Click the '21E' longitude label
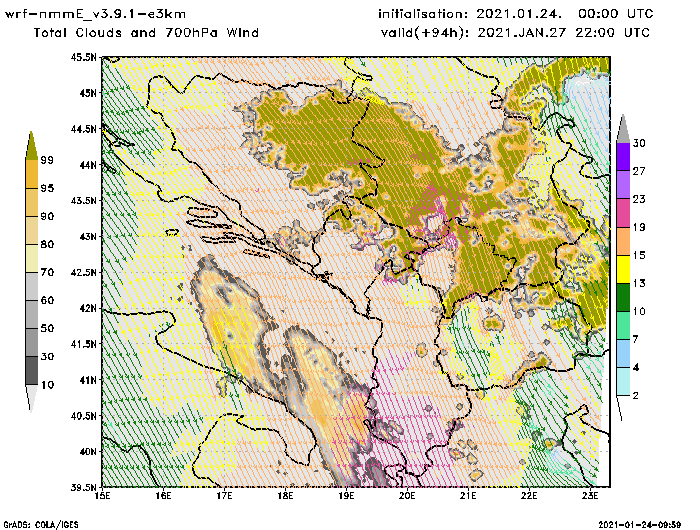Image resolution: width=700 pixels, height=530 pixels. (x=468, y=496)
